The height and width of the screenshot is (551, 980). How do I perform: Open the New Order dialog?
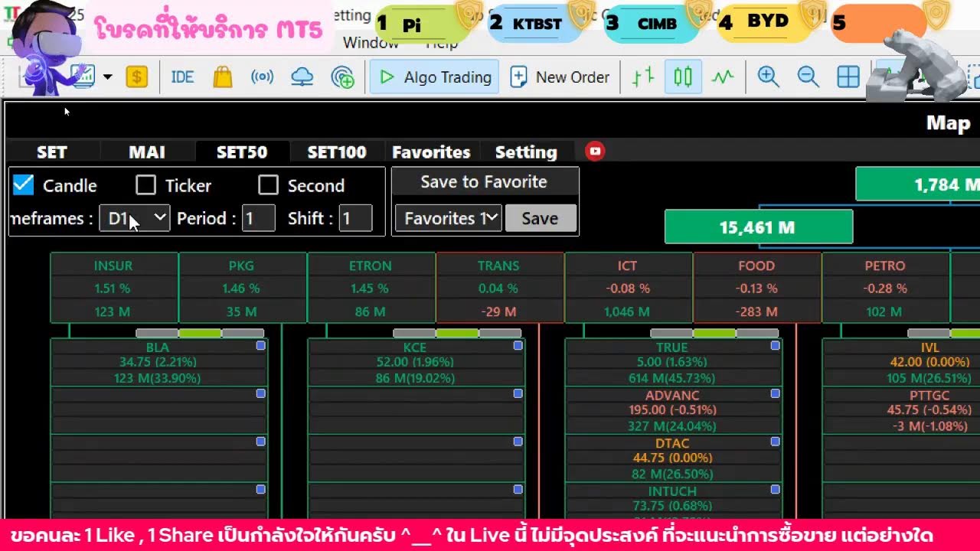[560, 77]
